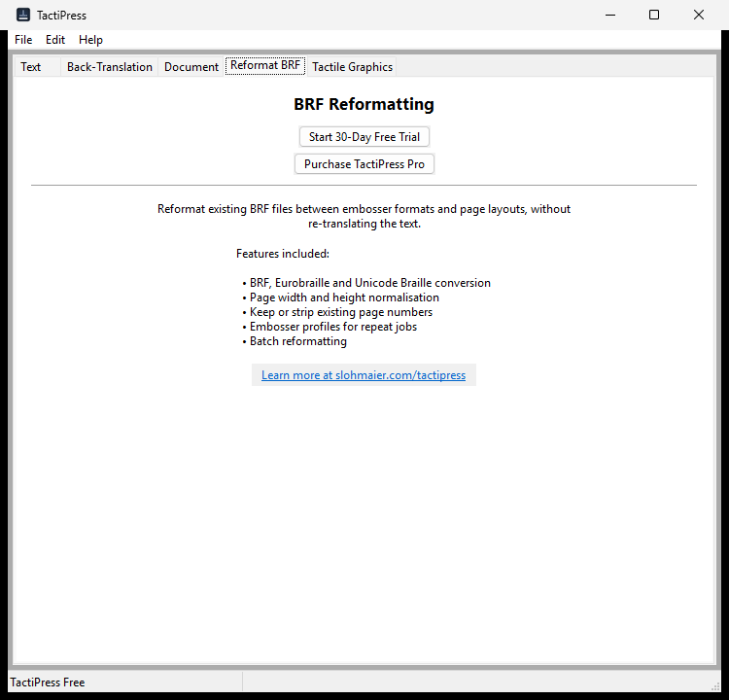The width and height of the screenshot is (729, 700).
Task: Switch to the Tactile Graphics tab
Action: click(x=353, y=67)
